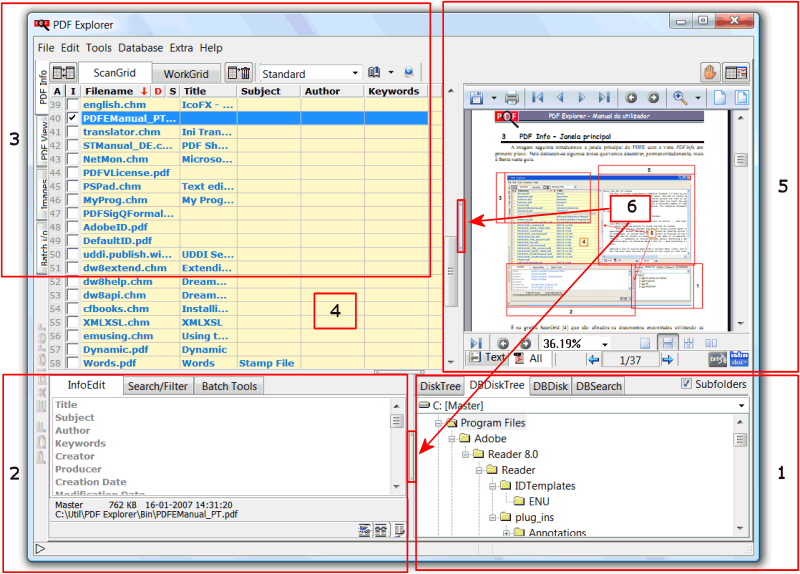Screen dimensions: 800x574
Task: Click the vertical PDF View side tab
Action: [43, 140]
